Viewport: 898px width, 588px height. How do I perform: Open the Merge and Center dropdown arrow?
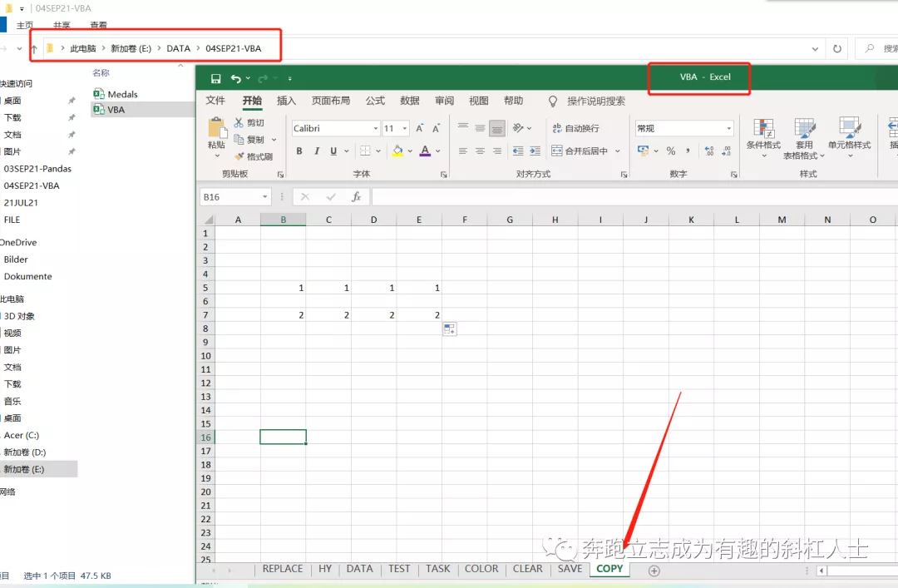tap(617, 151)
